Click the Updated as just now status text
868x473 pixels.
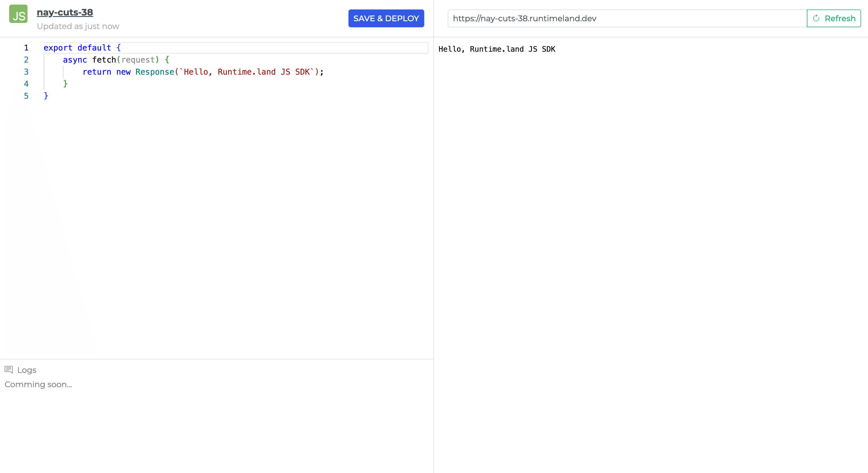78,26
